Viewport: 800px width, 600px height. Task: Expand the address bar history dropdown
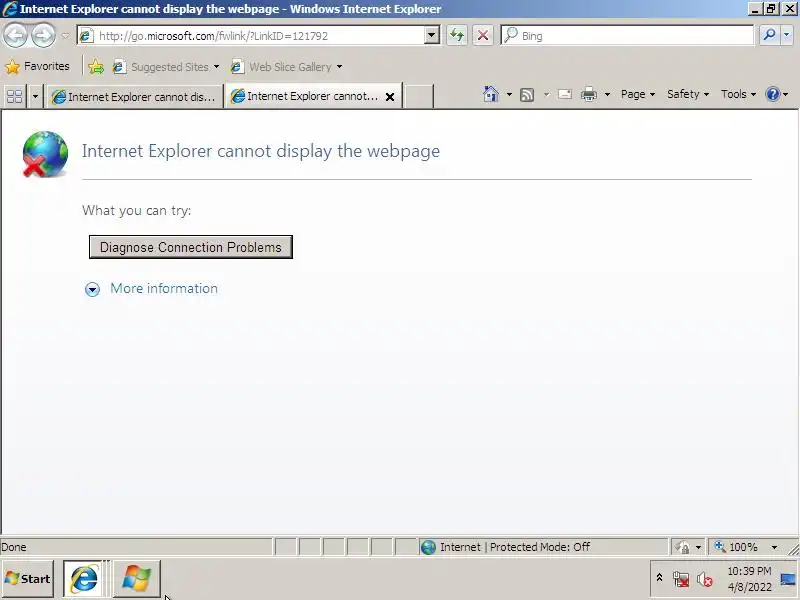(x=432, y=36)
